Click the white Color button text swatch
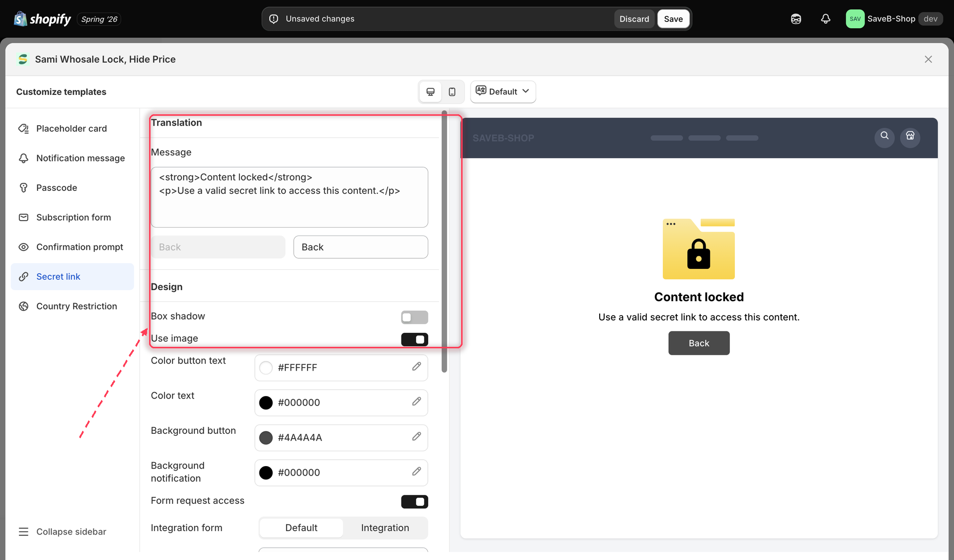954x560 pixels. (x=266, y=368)
